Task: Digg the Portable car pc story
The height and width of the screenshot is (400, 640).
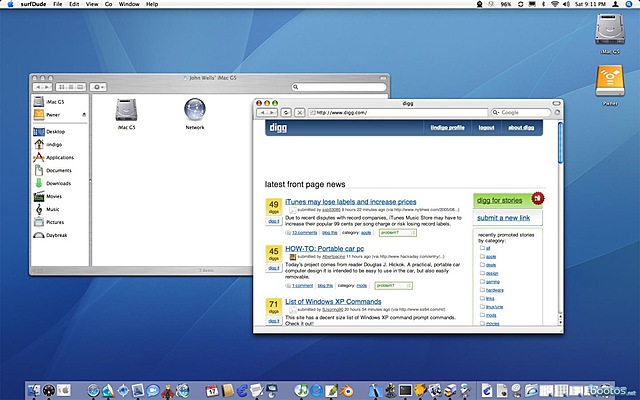Action: (x=274, y=268)
